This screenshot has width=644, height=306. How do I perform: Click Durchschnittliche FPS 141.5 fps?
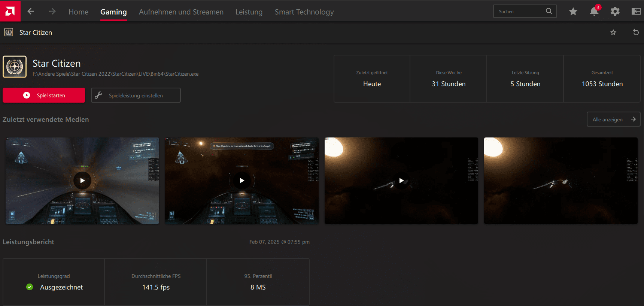click(x=156, y=282)
